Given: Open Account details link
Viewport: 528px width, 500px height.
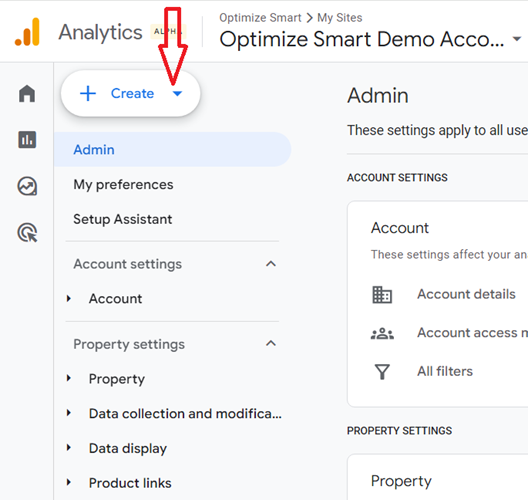Looking at the screenshot, I should pos(466,294).
